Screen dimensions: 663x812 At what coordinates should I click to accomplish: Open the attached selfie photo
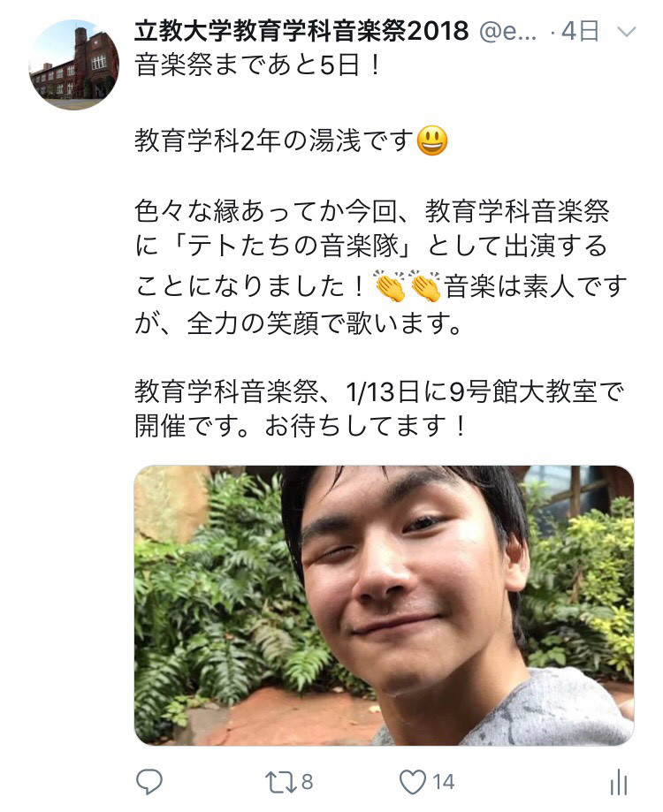point(384,605)
